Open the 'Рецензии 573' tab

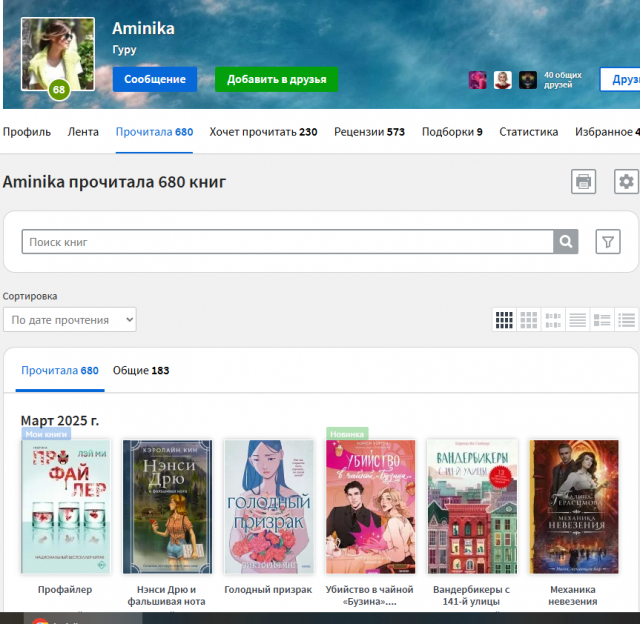point(369,132)
